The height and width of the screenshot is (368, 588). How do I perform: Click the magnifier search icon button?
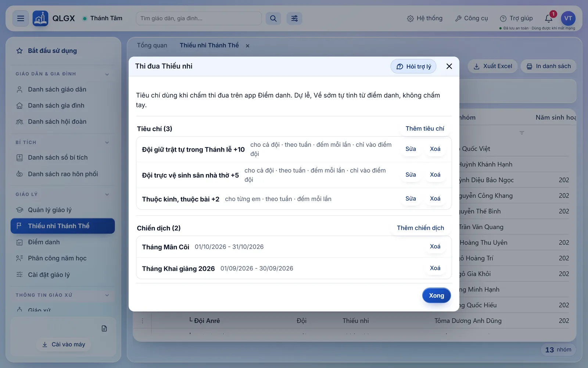273,18
